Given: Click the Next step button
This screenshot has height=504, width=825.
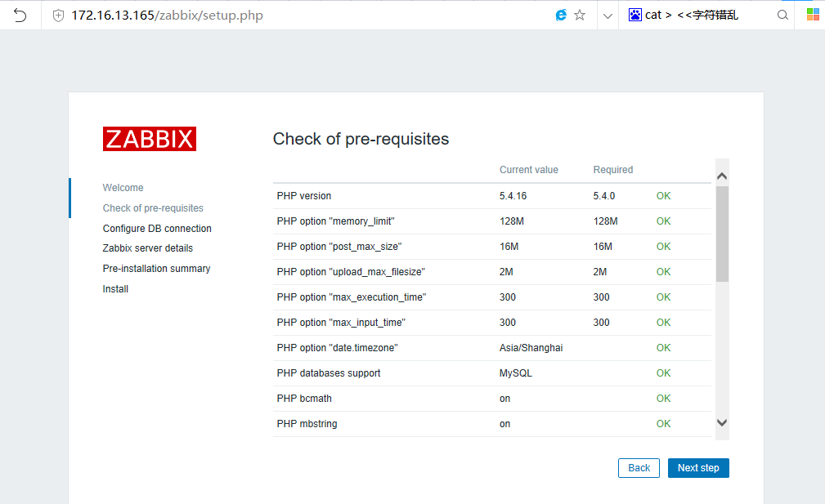Looking at the screenshot, I should (x=698, y=468).
